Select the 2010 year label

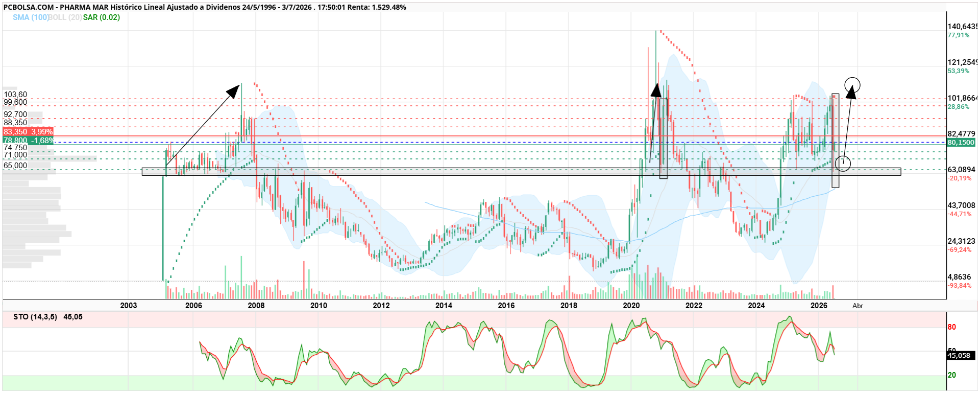[318, 306]
